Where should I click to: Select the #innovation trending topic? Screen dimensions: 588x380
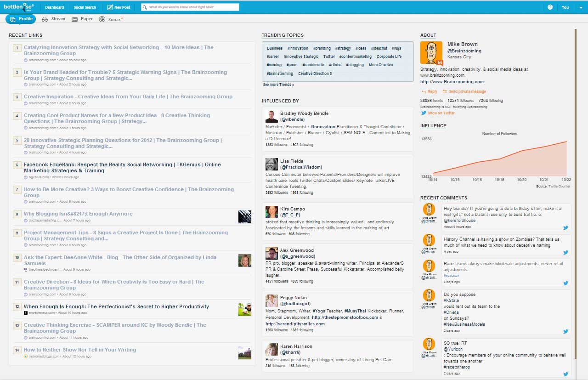298,48
